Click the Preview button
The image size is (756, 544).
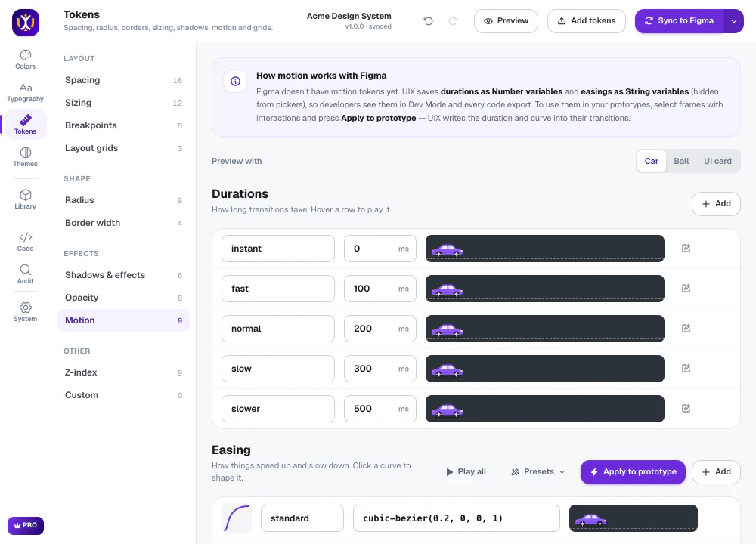(x=506, y=21)
